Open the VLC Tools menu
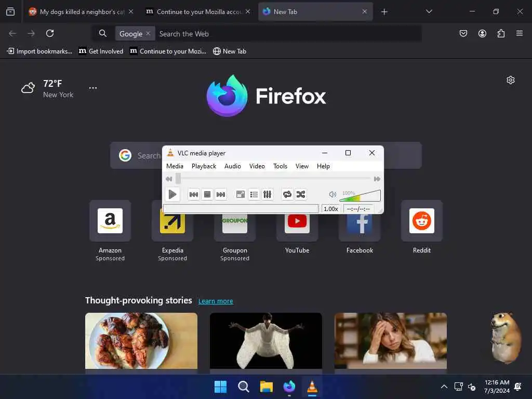The image size is (532, 399). tap(280, 166)
